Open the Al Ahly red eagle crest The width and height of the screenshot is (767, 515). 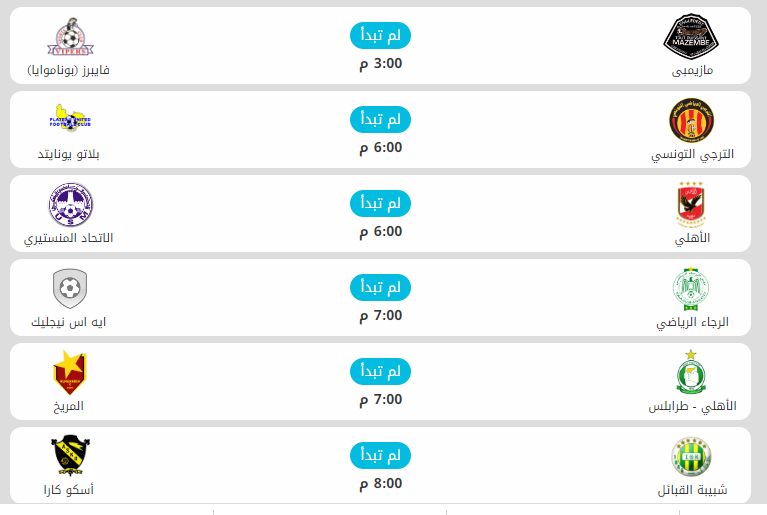coord(692,204)
